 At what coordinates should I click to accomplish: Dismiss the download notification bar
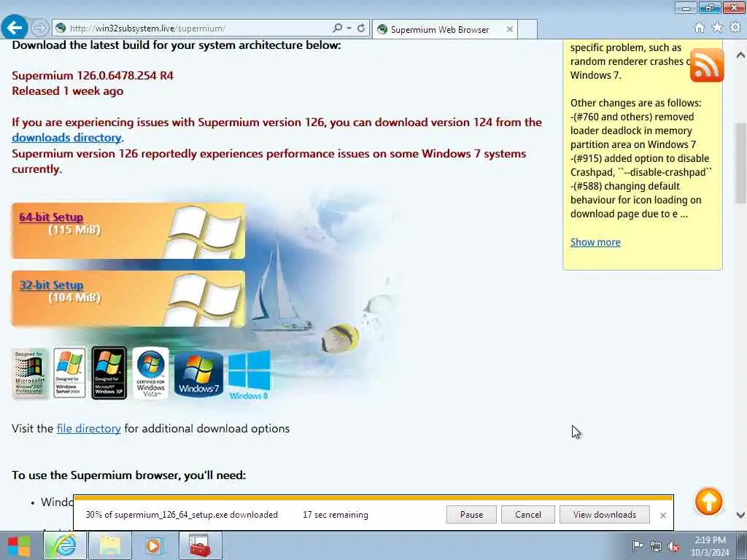(x=662, y=516)
